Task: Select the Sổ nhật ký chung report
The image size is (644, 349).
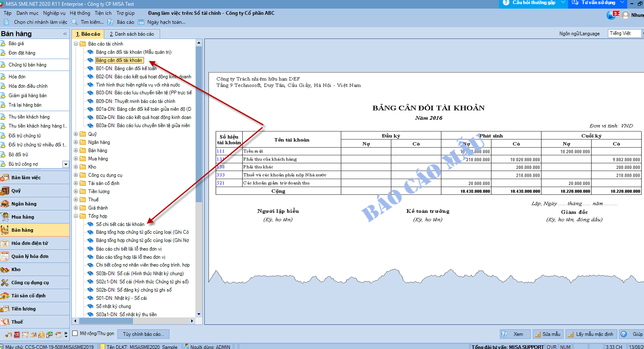Action: coord(114,306)
